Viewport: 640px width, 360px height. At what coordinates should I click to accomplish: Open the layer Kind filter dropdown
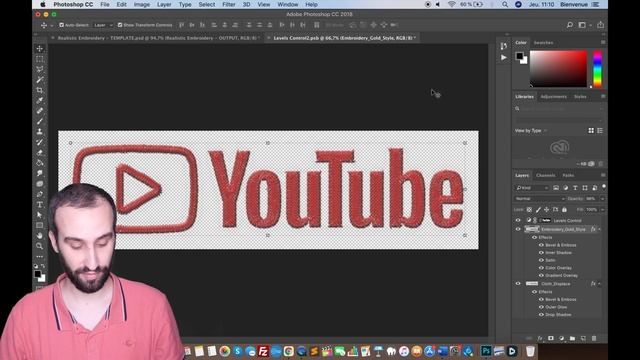click(x=532, y=188)
